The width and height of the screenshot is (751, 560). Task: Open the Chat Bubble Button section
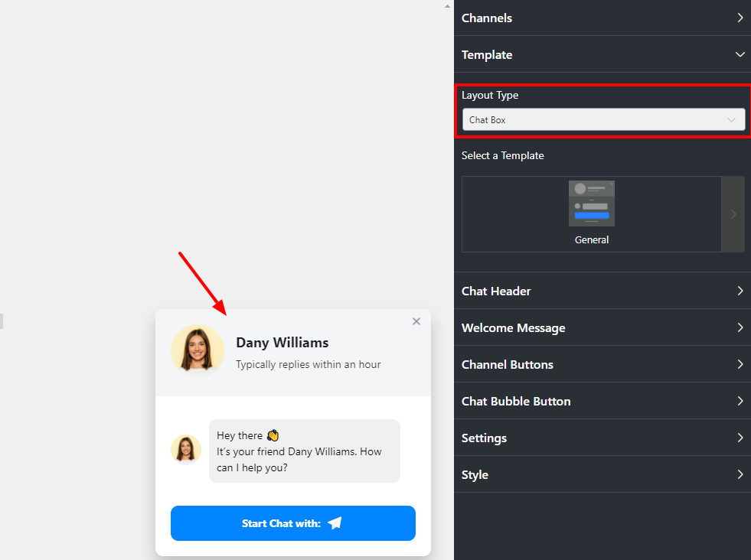pyautogui.click(x=602, y=401)
